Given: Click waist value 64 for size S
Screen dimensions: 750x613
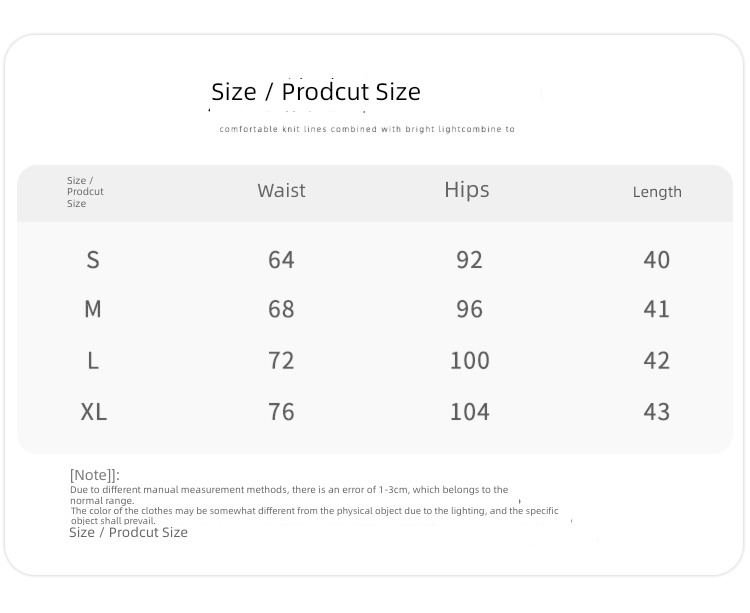Looking at the screenshot, I should (281, 260).
